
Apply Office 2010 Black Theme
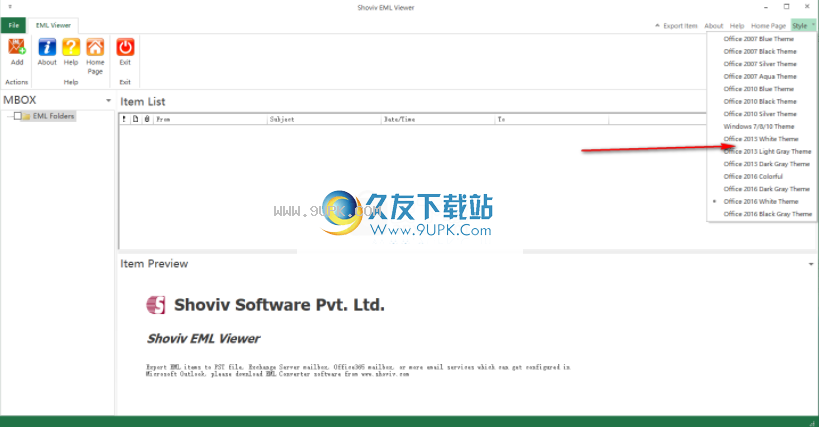761,102
